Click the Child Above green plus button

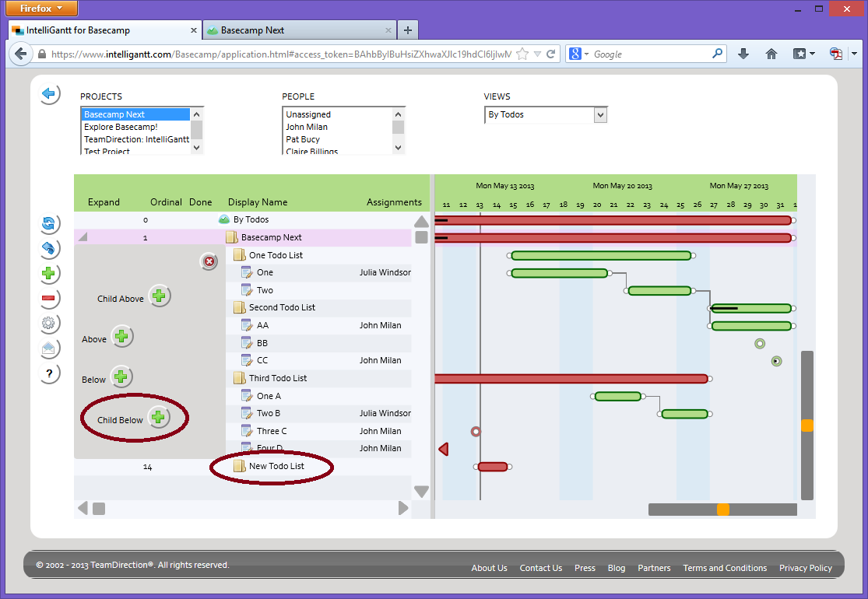click(x=160, y=296)
